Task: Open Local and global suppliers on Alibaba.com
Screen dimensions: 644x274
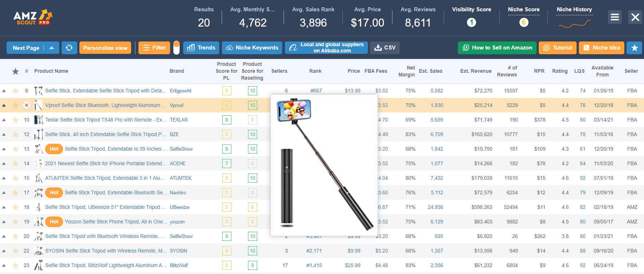Action: click(326, 48)
